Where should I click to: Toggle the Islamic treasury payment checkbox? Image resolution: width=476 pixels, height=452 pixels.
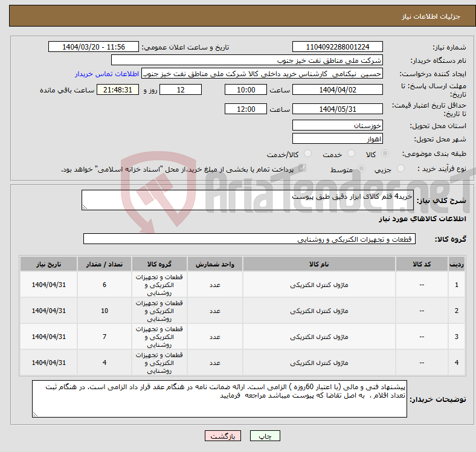coord(302,167)
